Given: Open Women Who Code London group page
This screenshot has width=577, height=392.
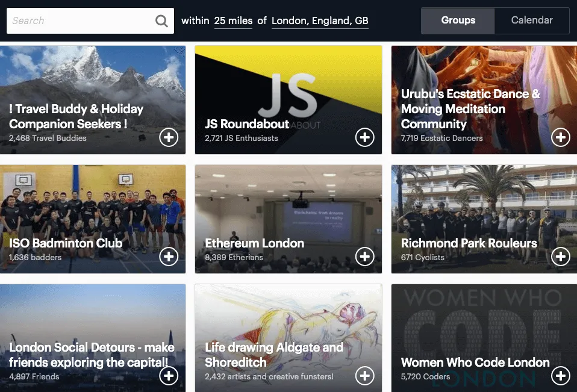Looking at the screenshot, I should (475, 362).
